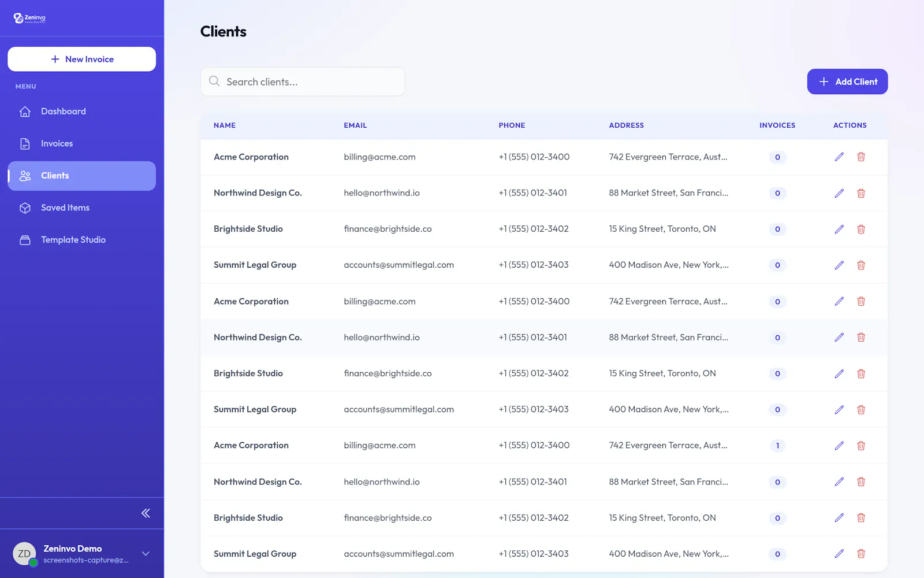Screen dimensions: 924x578
Task: Click the Zeninvo logo in the sidebar
Action: click(x=29, y=18)
